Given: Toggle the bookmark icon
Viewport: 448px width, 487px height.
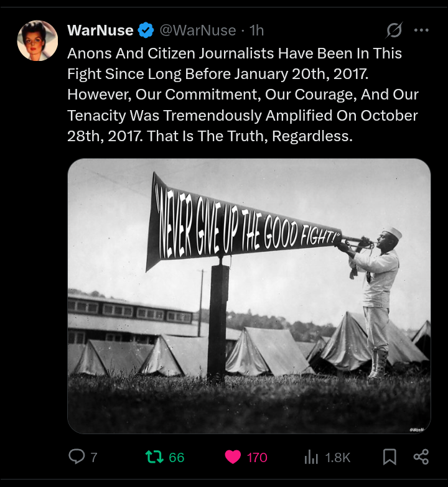Looking at the screenshot, I should point(390,457).
